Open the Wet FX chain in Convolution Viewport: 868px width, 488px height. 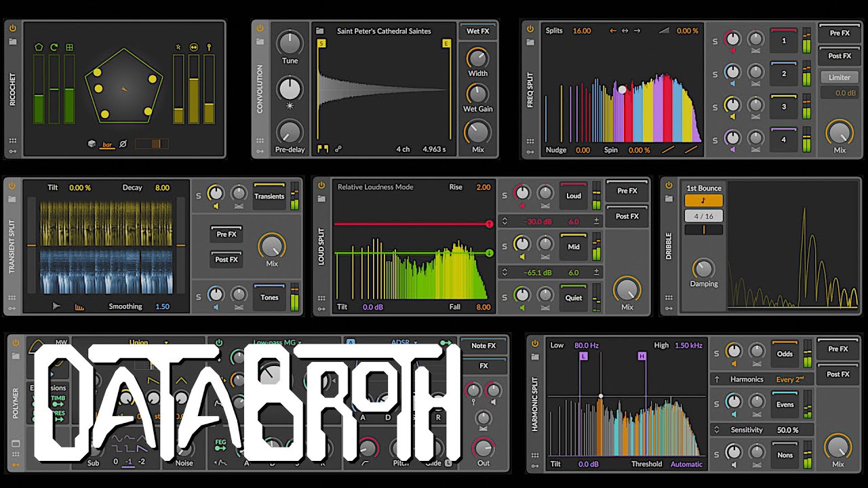click(x=478, y=31)
